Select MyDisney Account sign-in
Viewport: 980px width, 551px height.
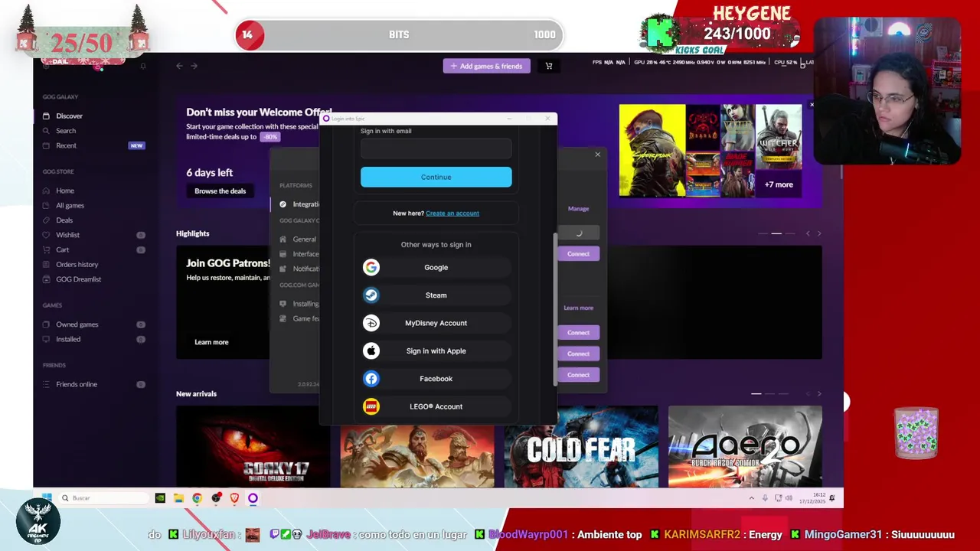(436, 323)
